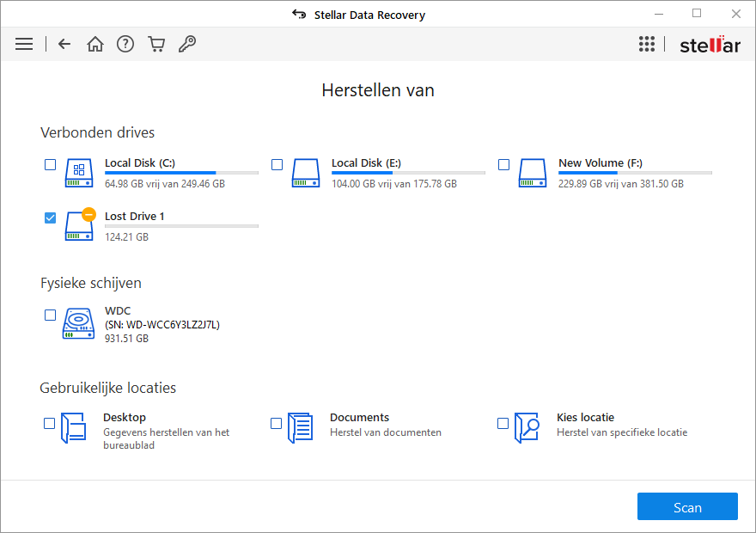Viewport: 756px width, 533px height.
Task: Select the Local Disk (E:) checkbox
Action: 277,164
